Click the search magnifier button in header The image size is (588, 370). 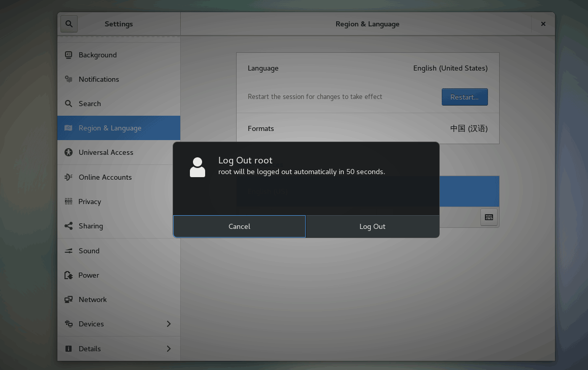[x=69, y=24]
